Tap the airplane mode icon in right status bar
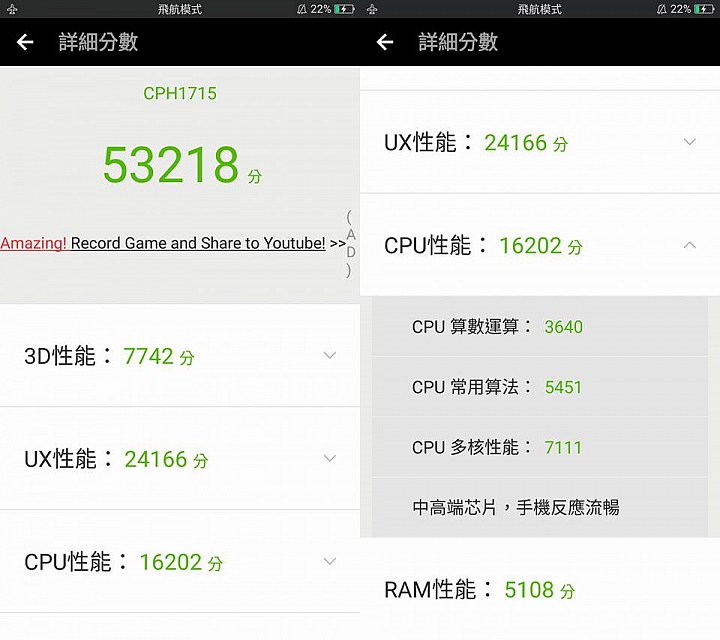This screenshot has width=720, height=640. tap(372, 9)
